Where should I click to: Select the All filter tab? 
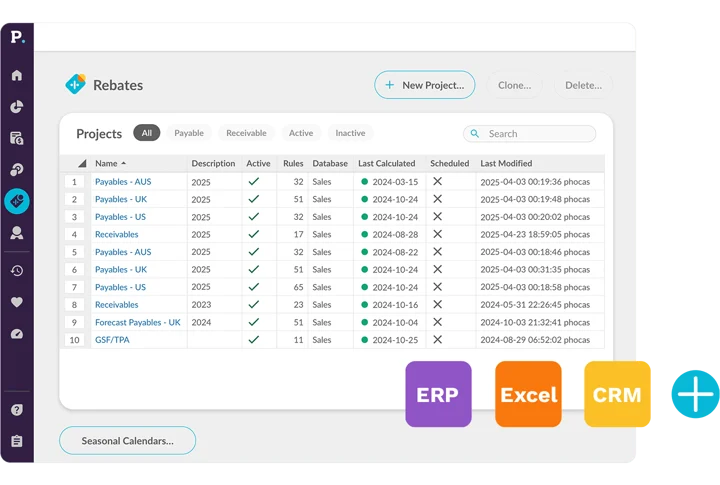click(146, 133)
